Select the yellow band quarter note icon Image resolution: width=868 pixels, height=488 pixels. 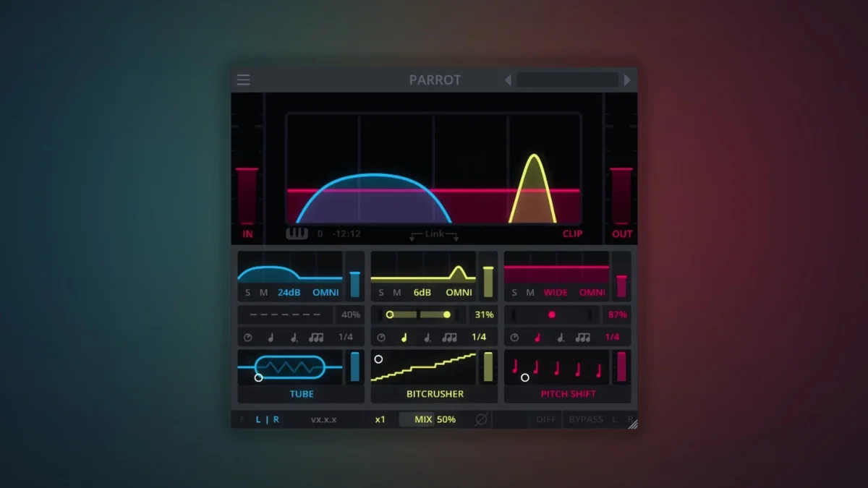[404, 338]
